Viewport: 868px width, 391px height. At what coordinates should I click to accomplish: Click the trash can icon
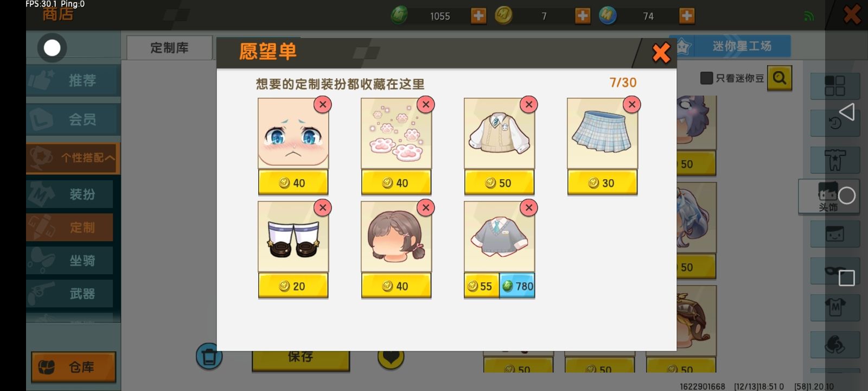[209, 357]
